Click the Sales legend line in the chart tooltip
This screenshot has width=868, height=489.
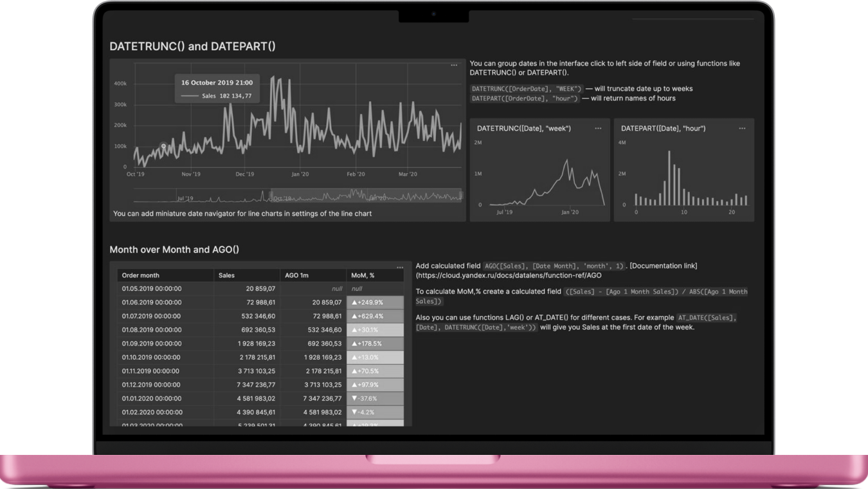190,96
